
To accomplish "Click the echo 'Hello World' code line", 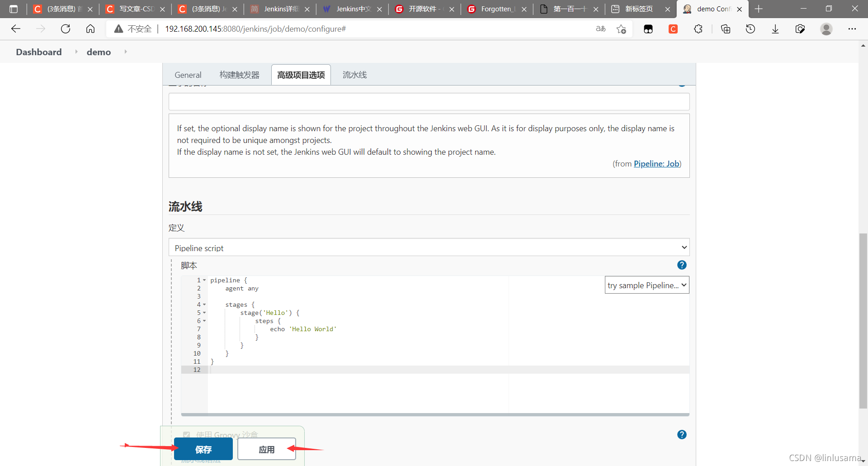I will pos(303,329).
